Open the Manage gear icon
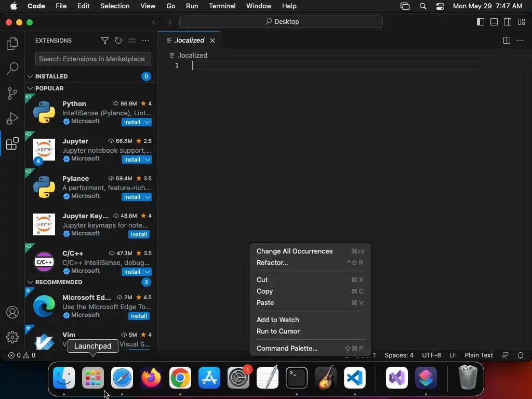The width and height of the screenshot is (532, 399). (x=12, y=337)
